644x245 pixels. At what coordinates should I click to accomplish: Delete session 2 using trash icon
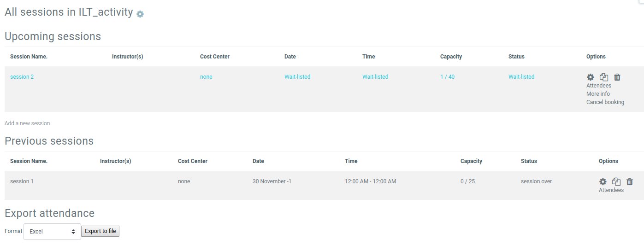(617, 77)
